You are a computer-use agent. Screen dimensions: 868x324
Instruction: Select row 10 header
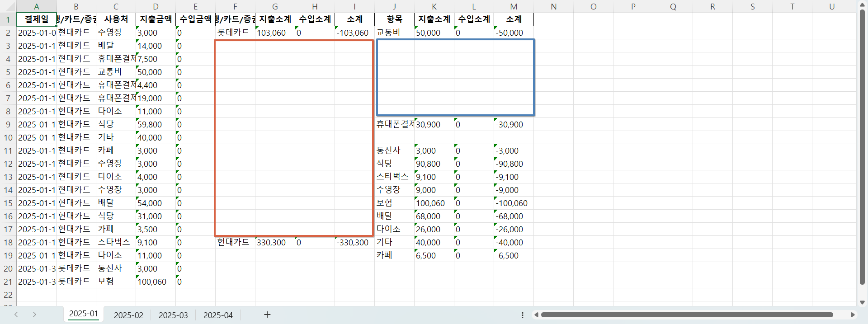click(8, 137)
